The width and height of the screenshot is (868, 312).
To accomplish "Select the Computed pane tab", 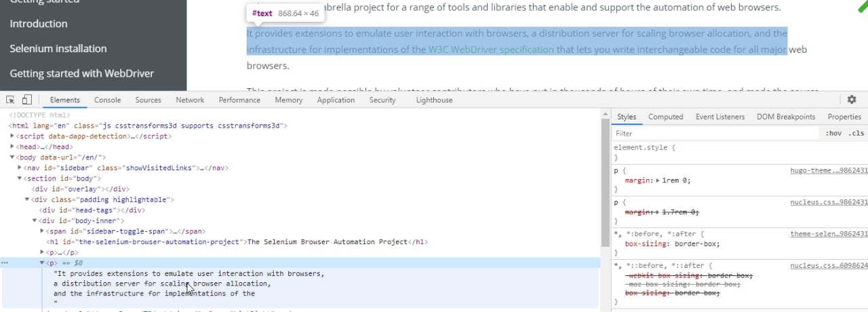I will [666, 117].
